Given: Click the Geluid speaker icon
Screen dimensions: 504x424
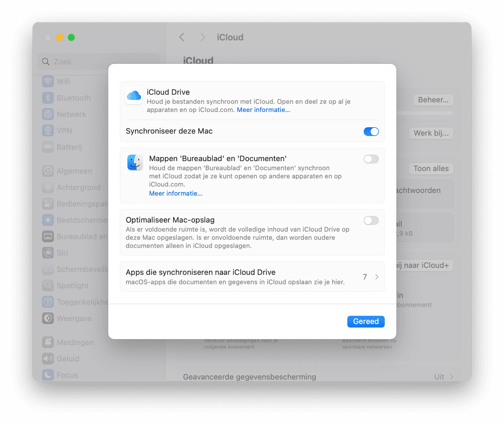Looking at the screenshot, I should [48, 359].
